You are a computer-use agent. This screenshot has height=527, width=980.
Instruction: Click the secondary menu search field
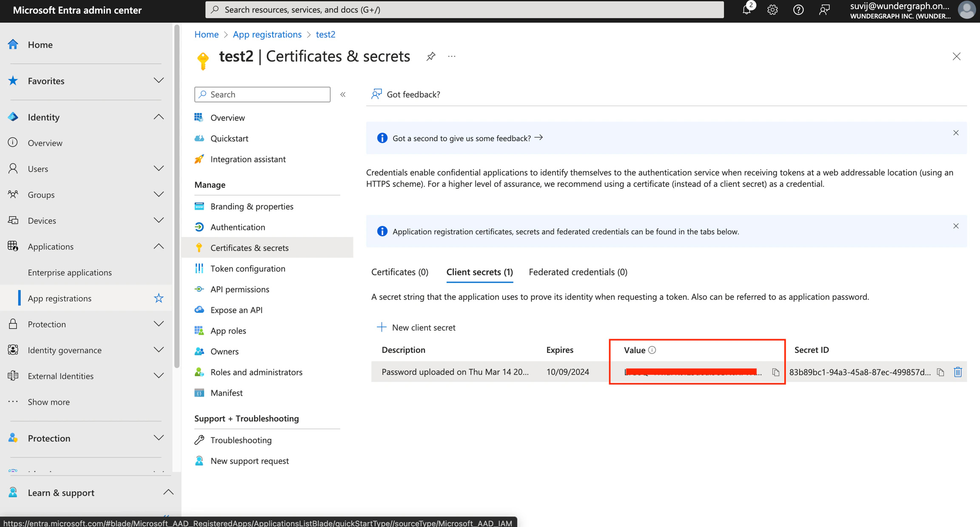pyautogui.click(x=262, y=94)
